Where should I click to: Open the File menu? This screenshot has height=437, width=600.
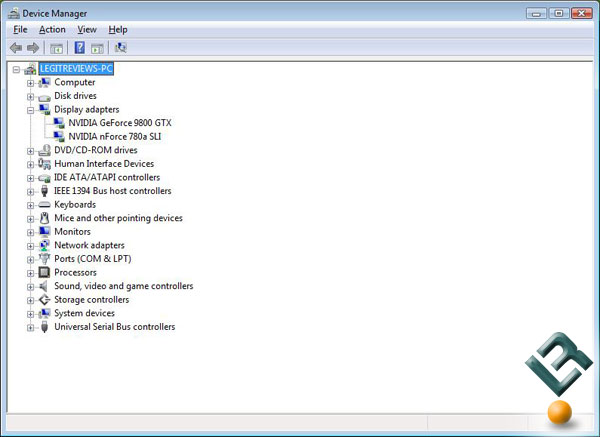point(20,29)
